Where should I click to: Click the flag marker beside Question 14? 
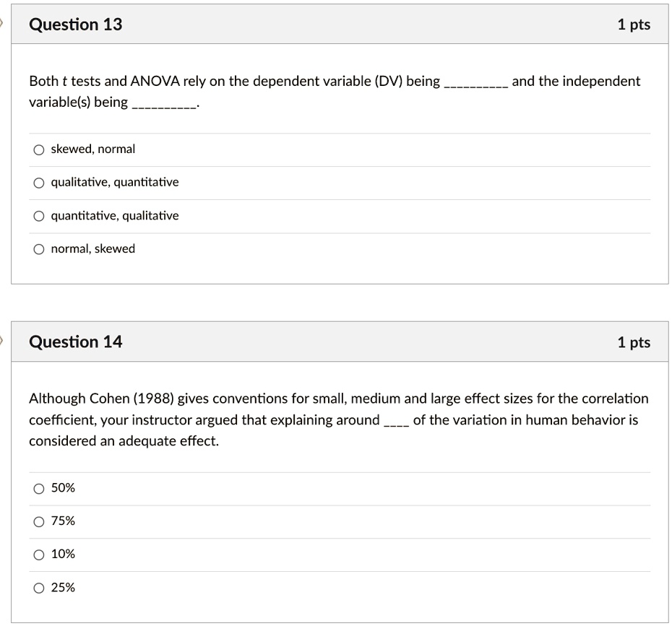pyautogui.click(x=1, y=340)
